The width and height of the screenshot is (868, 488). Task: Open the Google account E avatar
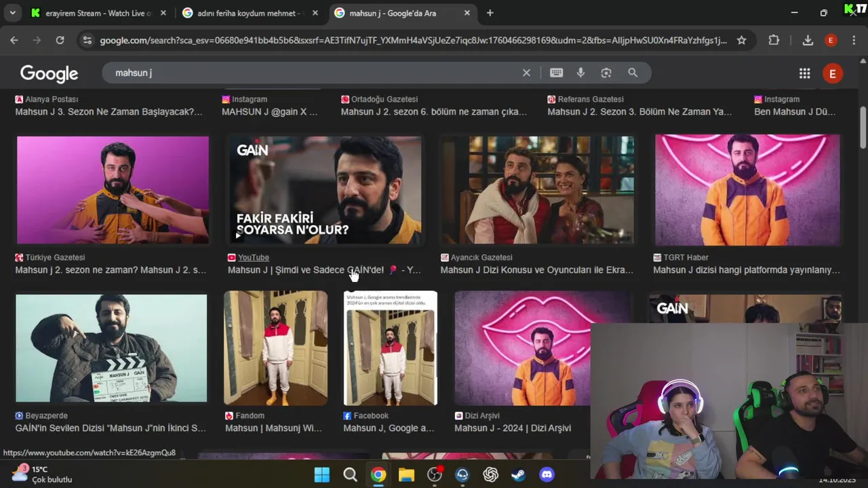(x=833, y=73)
